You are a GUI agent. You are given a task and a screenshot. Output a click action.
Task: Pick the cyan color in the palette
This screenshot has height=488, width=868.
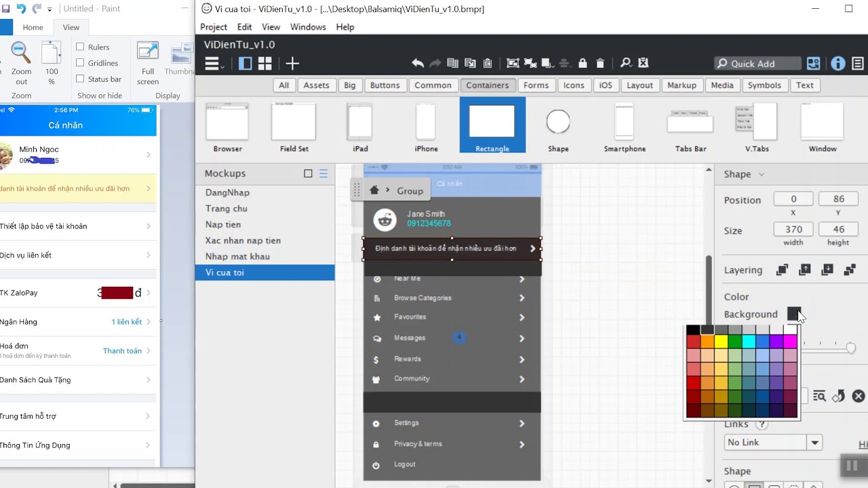749,342
